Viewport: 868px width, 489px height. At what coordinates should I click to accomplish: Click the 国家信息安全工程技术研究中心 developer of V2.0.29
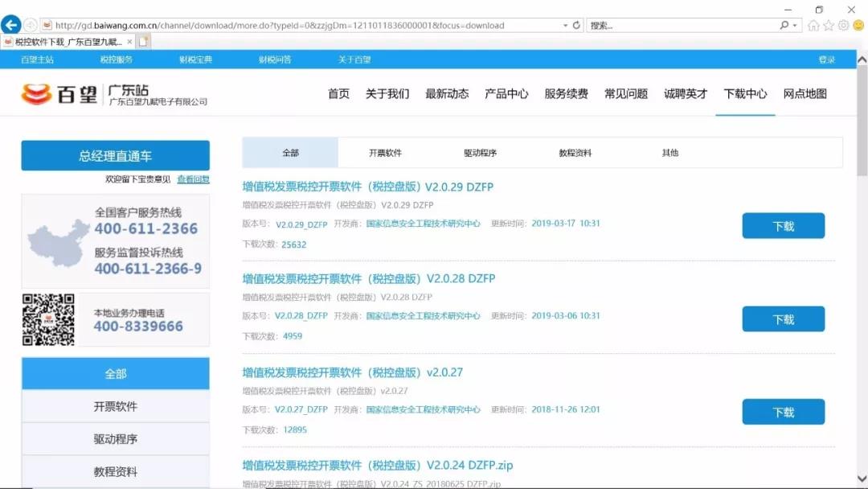[424, 224]
